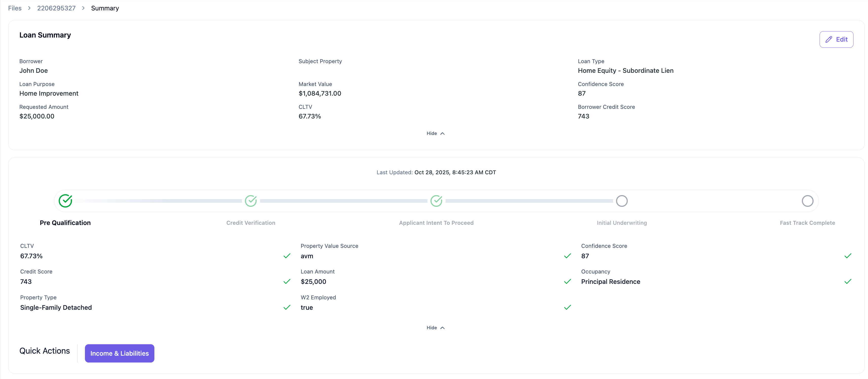Click Property Value Source check icon
The width and height of the screenshot is (868, 379).
point(567,256)
